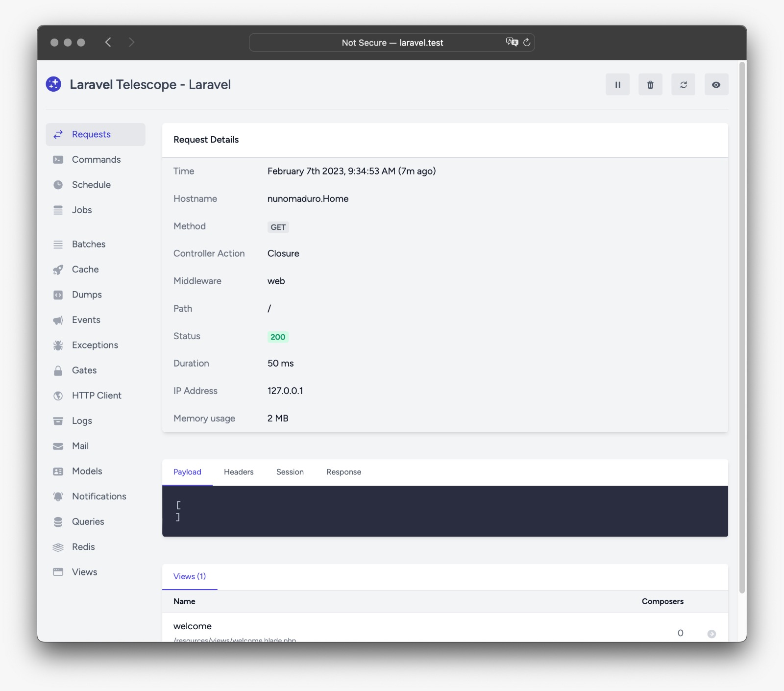The width and height of the screenshot is (784, 691).
Task: Pause Telescope recording using pause icon
Action: (617, 84)
